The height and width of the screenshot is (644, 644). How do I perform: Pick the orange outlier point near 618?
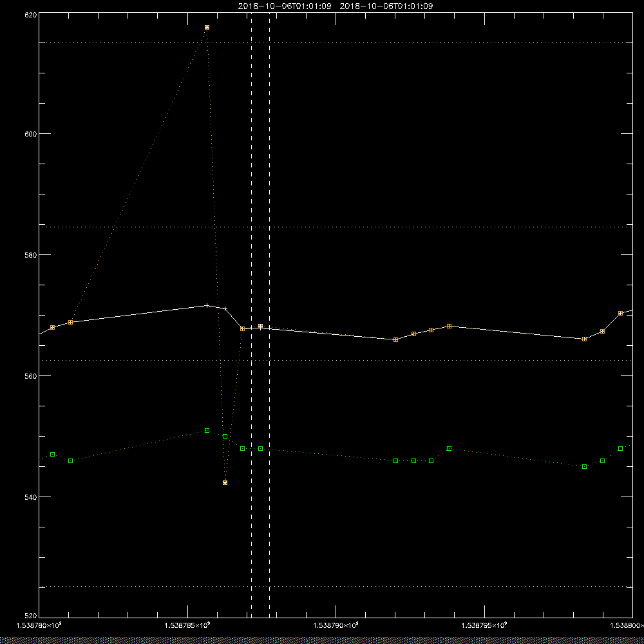pos(207,28)
